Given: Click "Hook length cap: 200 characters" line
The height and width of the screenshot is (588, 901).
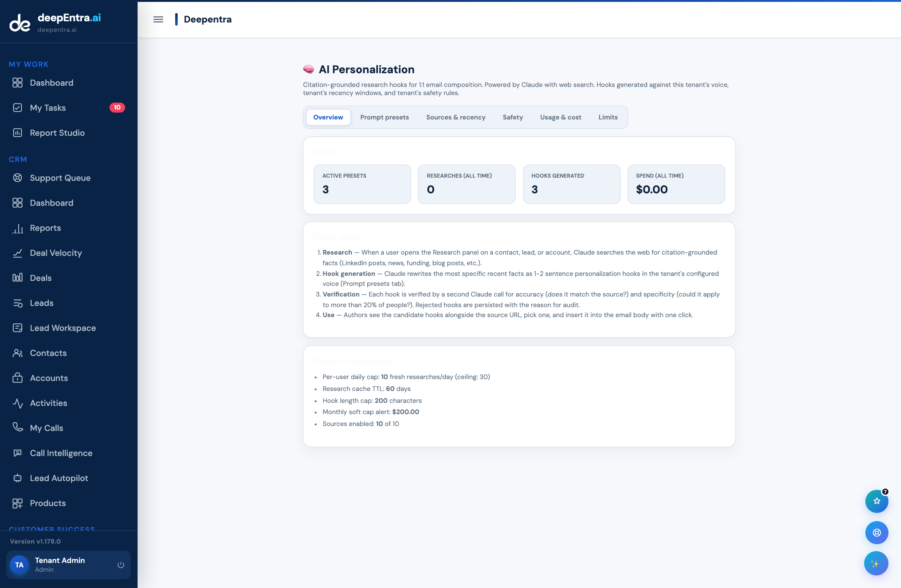Looking at the screenshot, I should (x=372, y=400).
